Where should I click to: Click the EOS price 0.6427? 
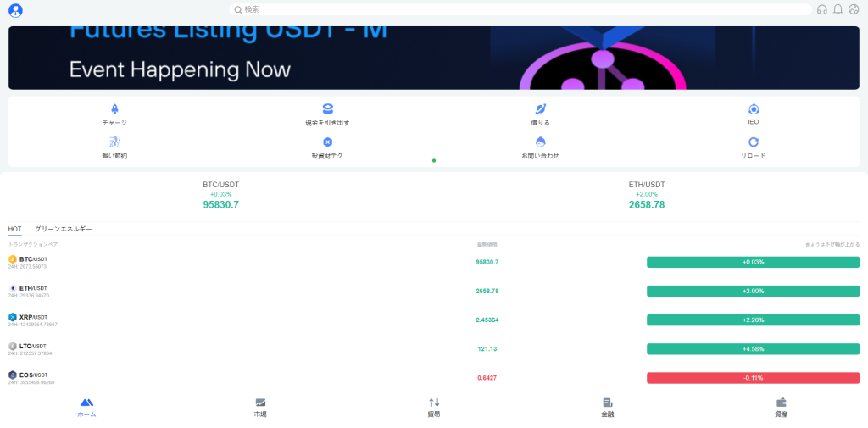tap(487, 378)
